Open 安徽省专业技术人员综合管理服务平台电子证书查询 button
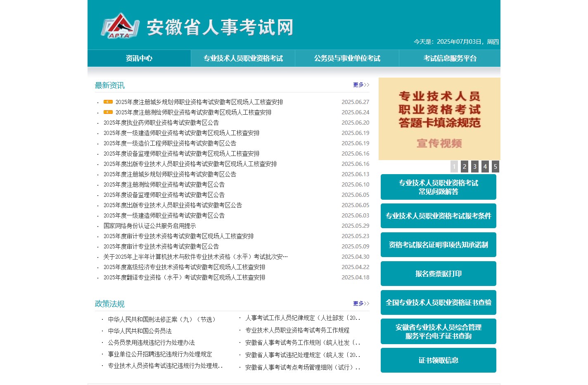The height and width of the screenshot is (385, 588). tap(439, 331)
